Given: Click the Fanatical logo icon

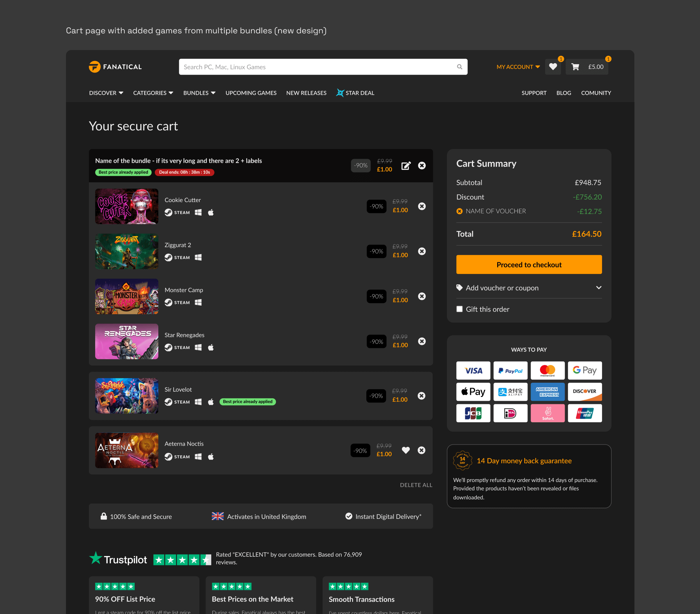Looking at the screenshot, I should (95, 66).
